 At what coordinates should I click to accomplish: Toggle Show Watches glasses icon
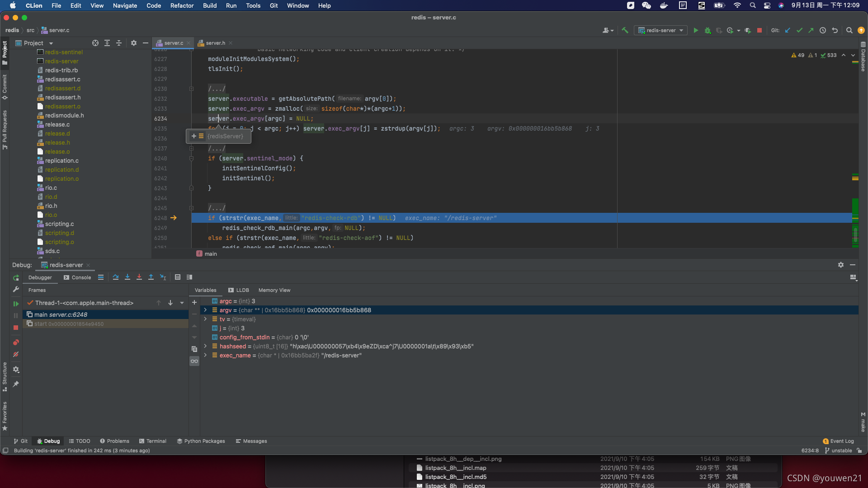194,361
